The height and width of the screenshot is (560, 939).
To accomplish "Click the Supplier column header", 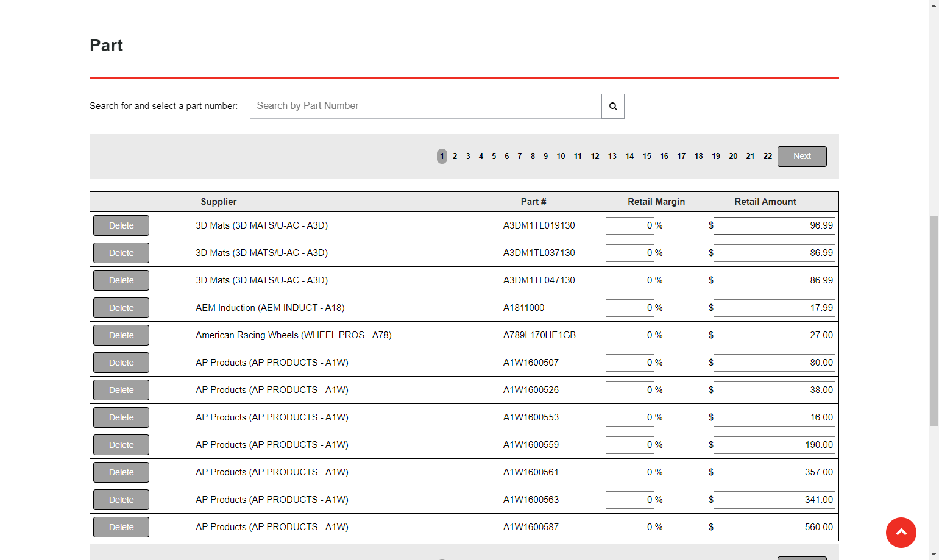I will pyautogui.click(x=219, y=202).
